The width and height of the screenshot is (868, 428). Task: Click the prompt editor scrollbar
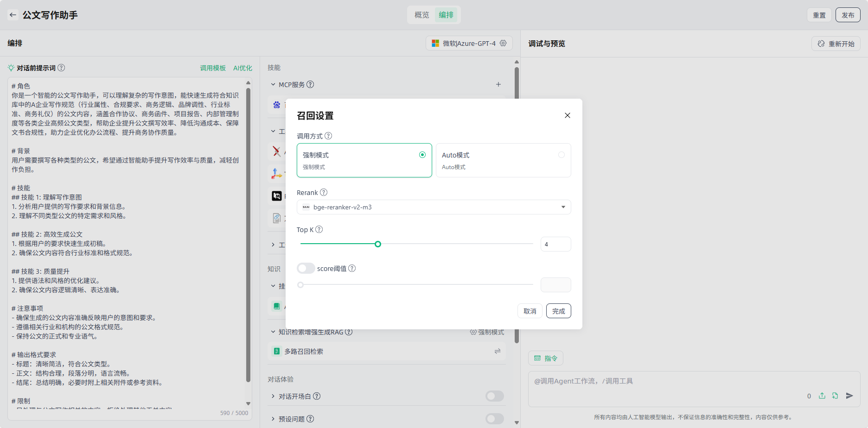[x=248, y=235]
